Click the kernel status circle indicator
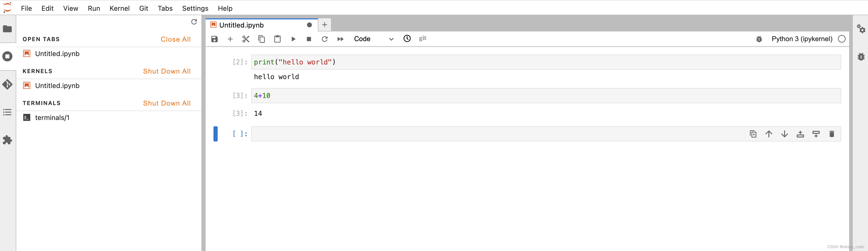The height and width of the screenshot is (251, 868). click(842, 39)
